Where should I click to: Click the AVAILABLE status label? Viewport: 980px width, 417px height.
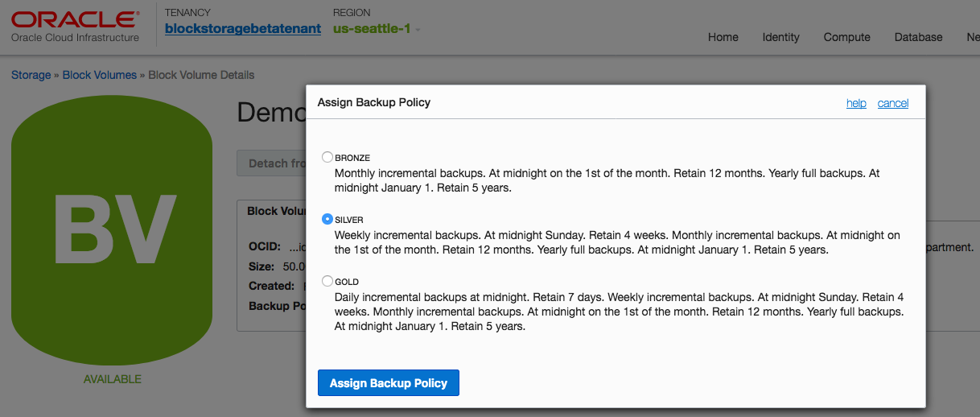pyautogui.click(x=112, y=379)
